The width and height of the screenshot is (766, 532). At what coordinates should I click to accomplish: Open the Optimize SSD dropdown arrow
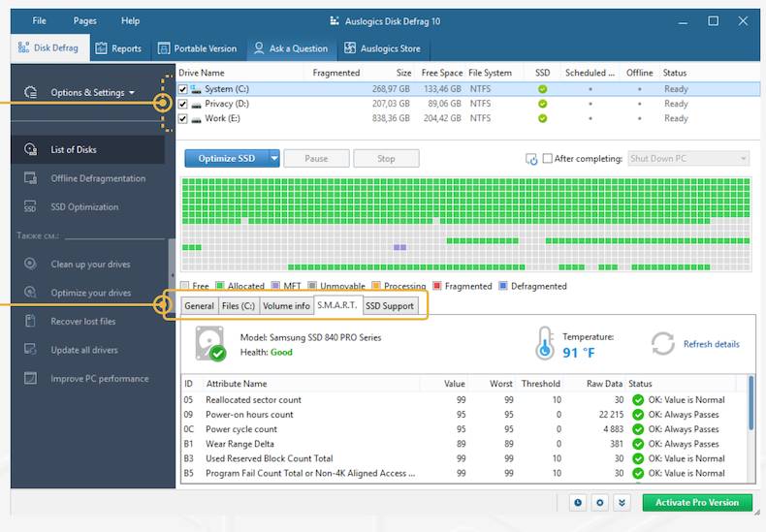coord(274,159)
